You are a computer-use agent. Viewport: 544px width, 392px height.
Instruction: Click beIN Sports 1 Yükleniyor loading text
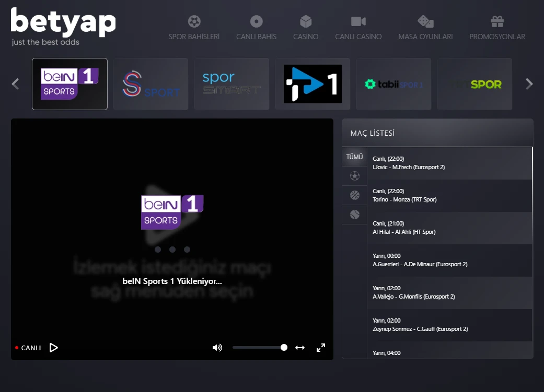(172, 281)
